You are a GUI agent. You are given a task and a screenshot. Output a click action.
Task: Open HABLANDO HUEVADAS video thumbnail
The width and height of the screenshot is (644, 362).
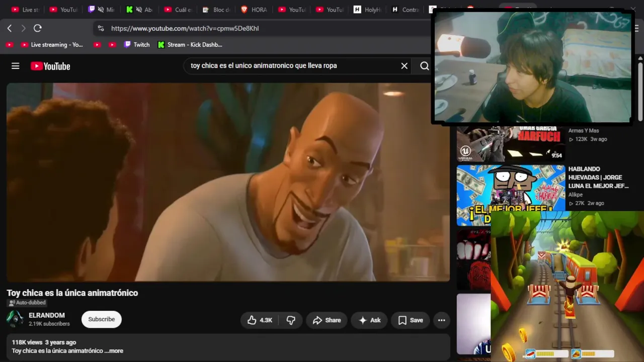[x=511, y=196]
